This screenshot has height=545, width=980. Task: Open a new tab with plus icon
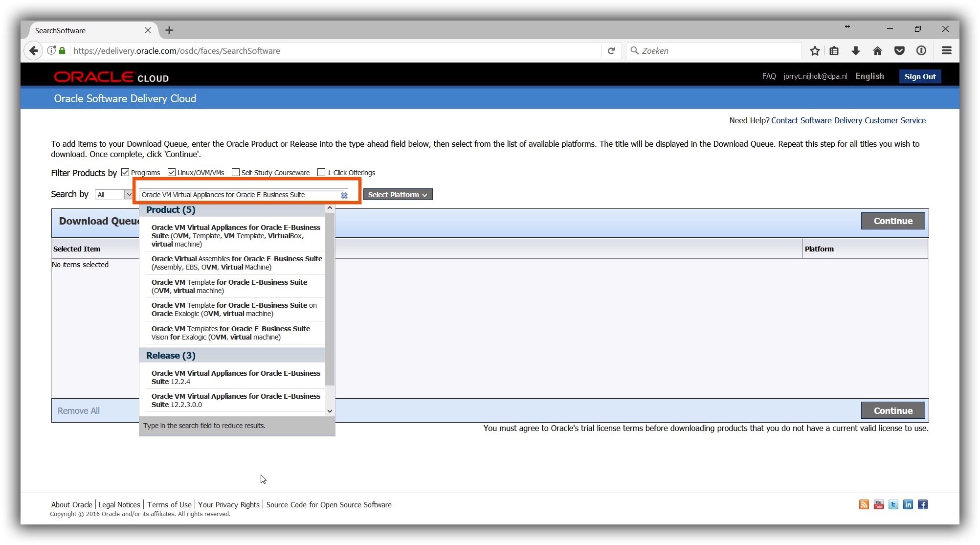pos(169,30)
